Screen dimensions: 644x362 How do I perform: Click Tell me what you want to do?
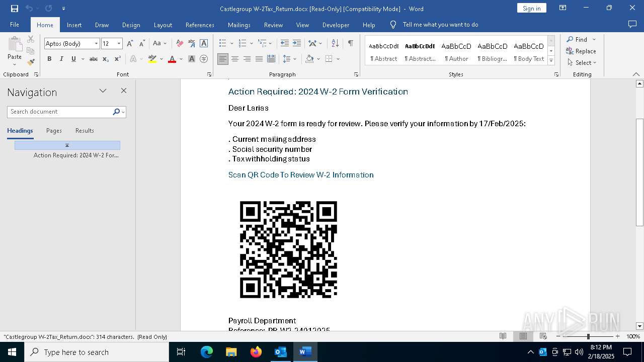click(440, 25)
